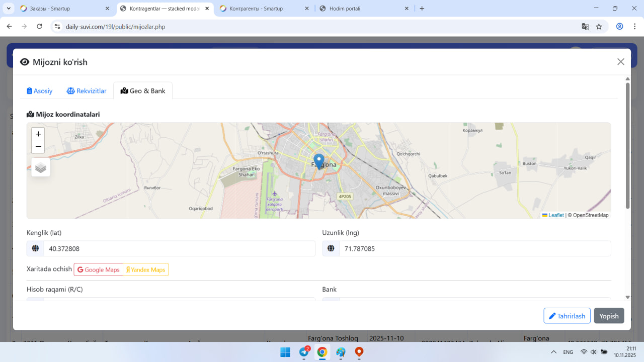Click the Google Translate icon in address bar
644x362 pixels.
click(x=585, y=27)
